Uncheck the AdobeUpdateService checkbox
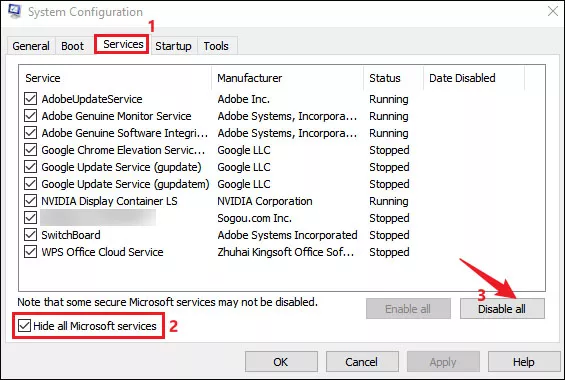The image size is (565, 380). click(30, 99)
